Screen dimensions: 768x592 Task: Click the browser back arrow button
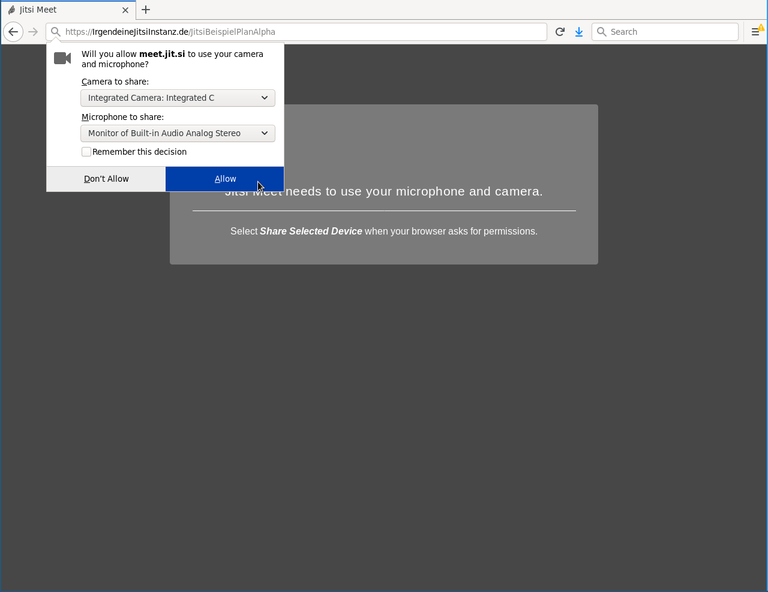[13, 32]
